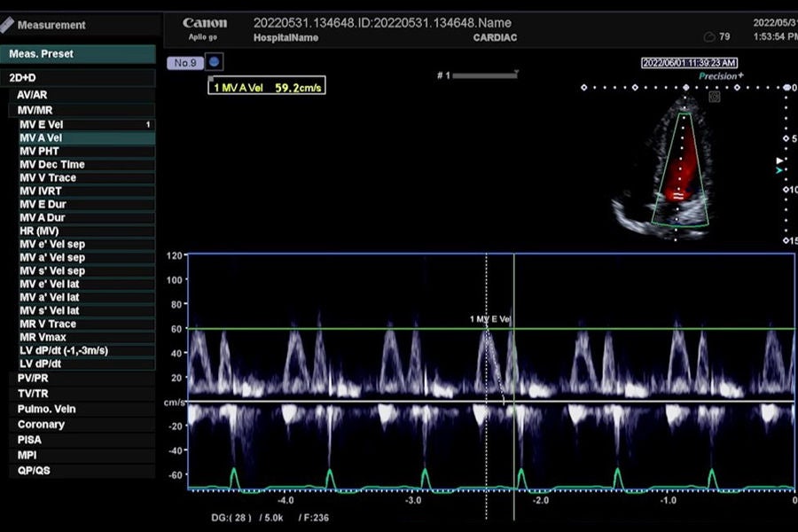798x532 pixels.
Task: Expand the TV/TR measurement group
Action: click(x=82, y=394)
